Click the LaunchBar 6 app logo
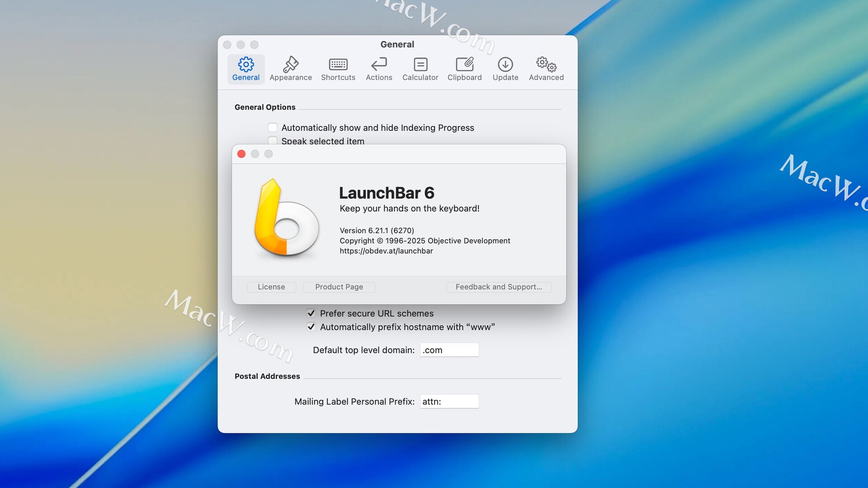Image resolution: width=868 pixels, height=488 pixels. point(287,218)
